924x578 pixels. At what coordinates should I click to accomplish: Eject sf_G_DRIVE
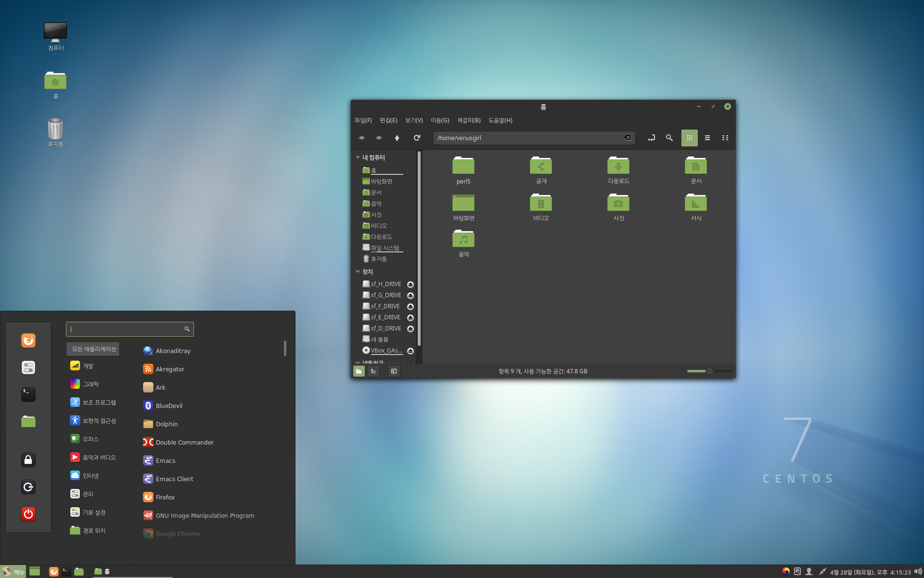(x=411, y=295)
